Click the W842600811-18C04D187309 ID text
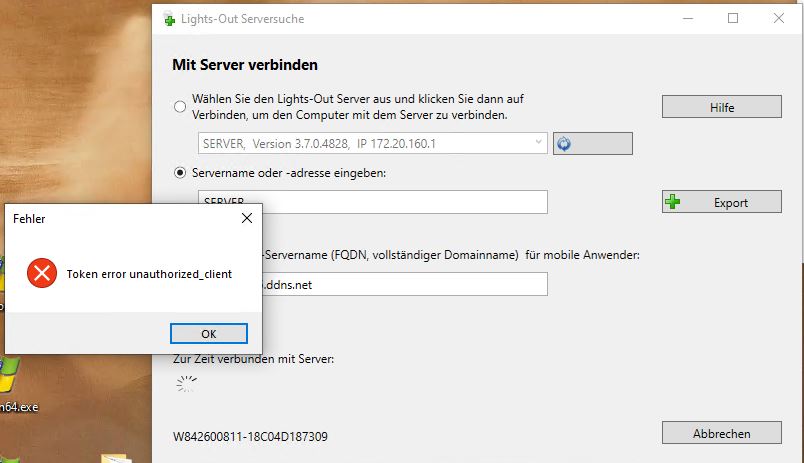The width and height of the screenshot is (804, 463). [x=251, y=437]
